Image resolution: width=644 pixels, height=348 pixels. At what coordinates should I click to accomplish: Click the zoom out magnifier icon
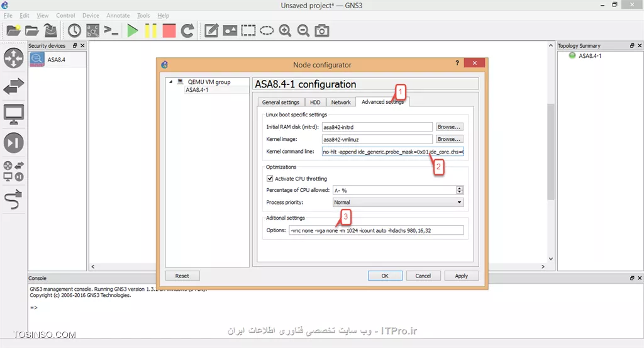[303, 30]
